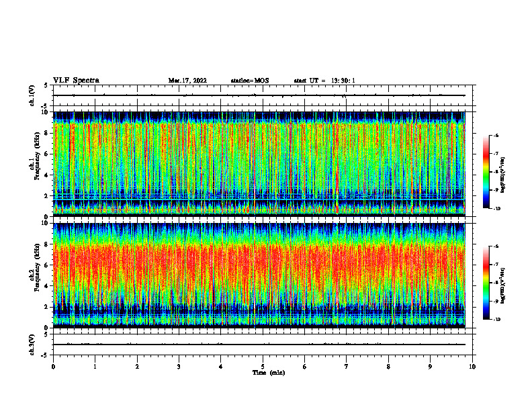This screenshot has width=532, height=411.
Task: Click the "ch.3(V)" waveform axis label
Action: 32,345
